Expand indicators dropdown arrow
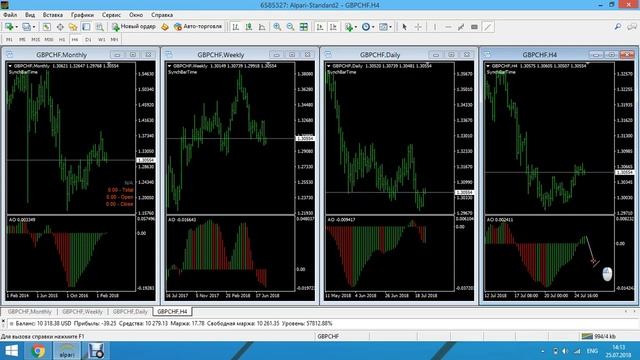640x360 pixels. click(356, 27)
